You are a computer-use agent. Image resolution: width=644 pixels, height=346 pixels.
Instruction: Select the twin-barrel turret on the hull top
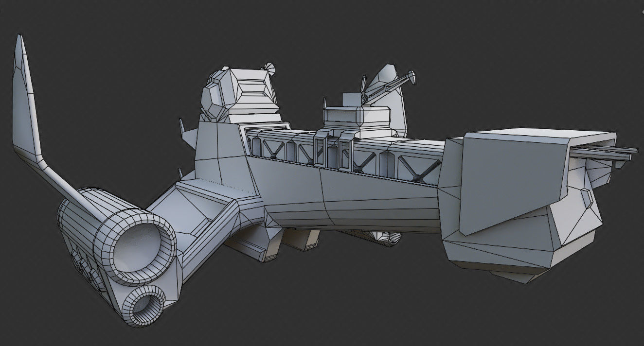(x=370, y=104)
